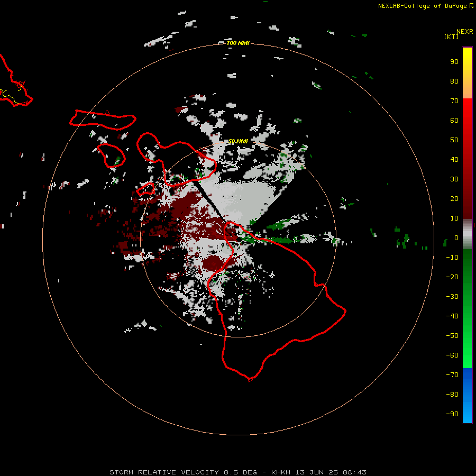Click the KT units label above the scale
Viewport: 476px width, 476px height.
point(451,36)
